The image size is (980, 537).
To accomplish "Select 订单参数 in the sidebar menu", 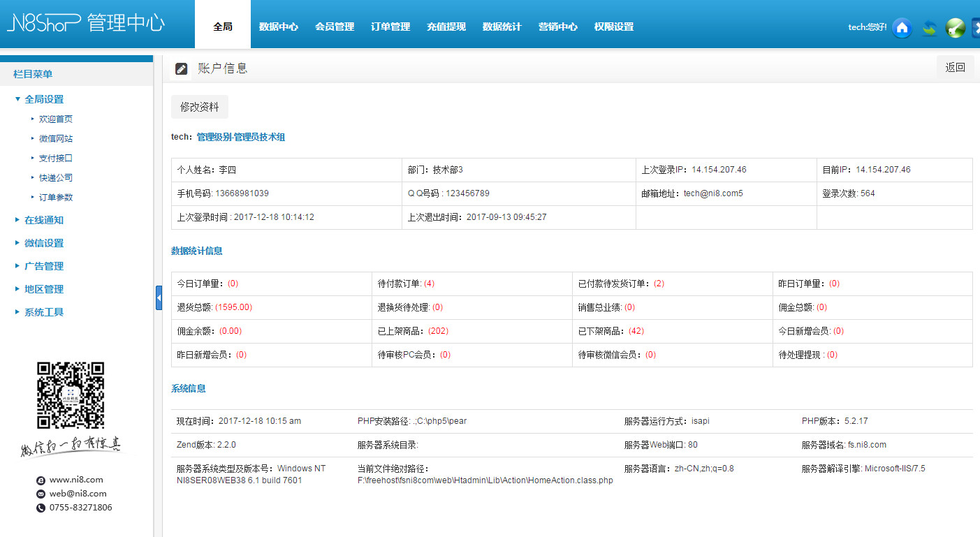I will (56, 198).
